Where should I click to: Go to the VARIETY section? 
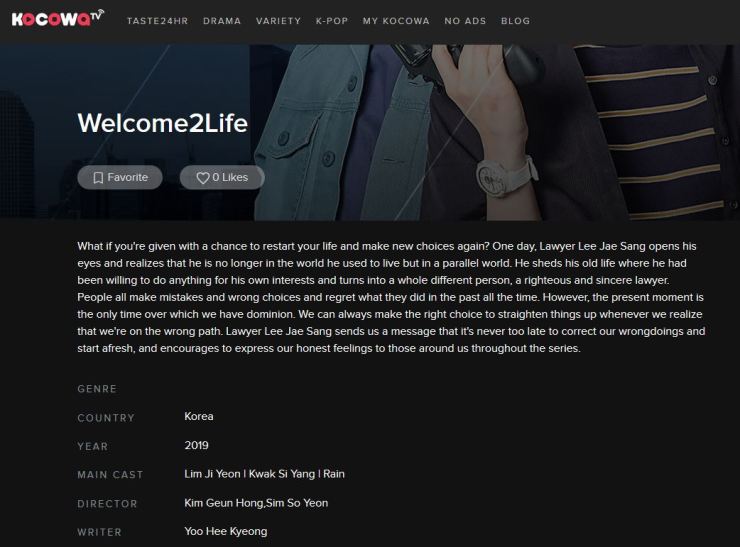pos(278,21)
